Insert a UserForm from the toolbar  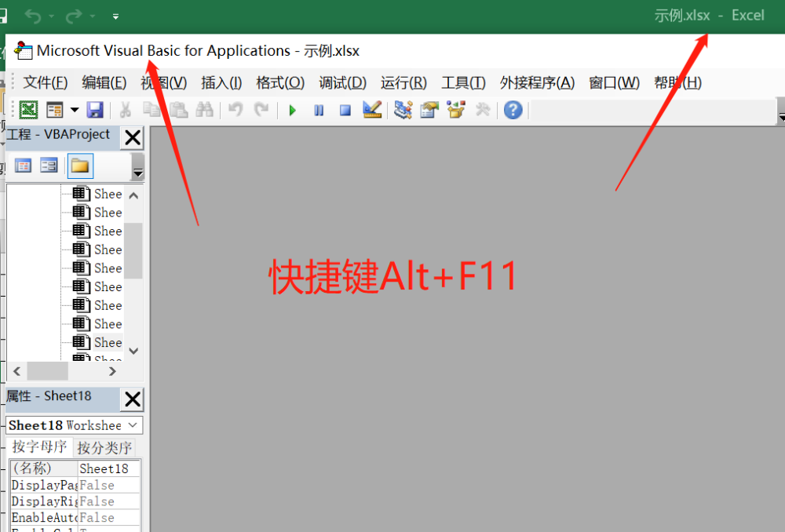[55, 110]
